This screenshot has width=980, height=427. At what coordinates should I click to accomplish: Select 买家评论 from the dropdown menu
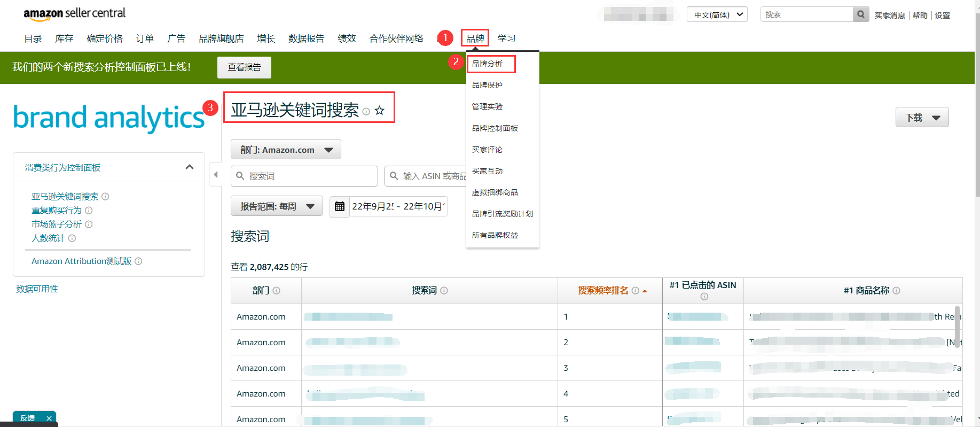coord(487,150)
